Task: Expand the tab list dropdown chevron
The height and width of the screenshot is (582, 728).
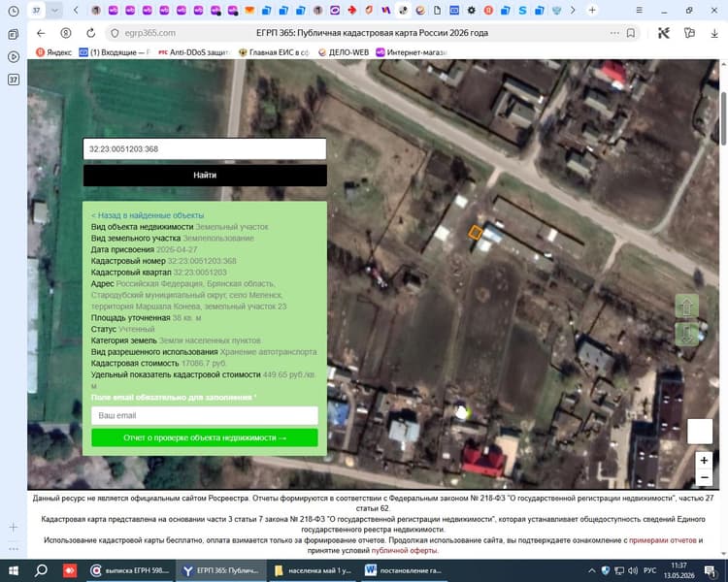Action: pyautogui.click(x=54, y=11)
